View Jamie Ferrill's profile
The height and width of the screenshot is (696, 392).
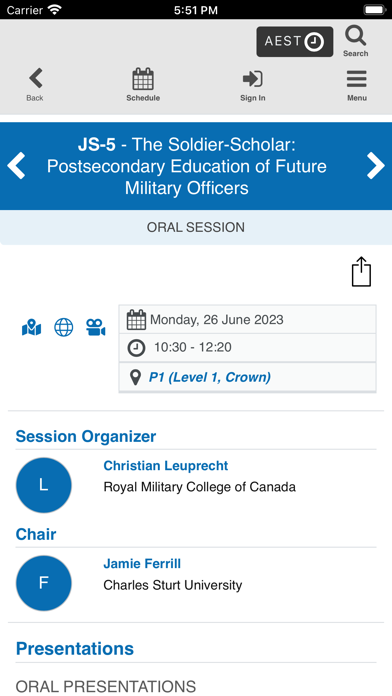142,564
